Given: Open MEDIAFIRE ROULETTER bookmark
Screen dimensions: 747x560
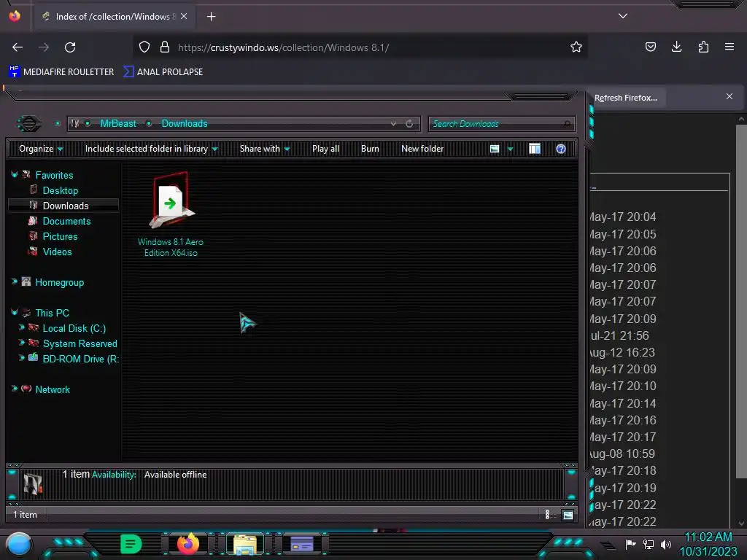Looking at the screenshot, I should click(x=61, y=72).
